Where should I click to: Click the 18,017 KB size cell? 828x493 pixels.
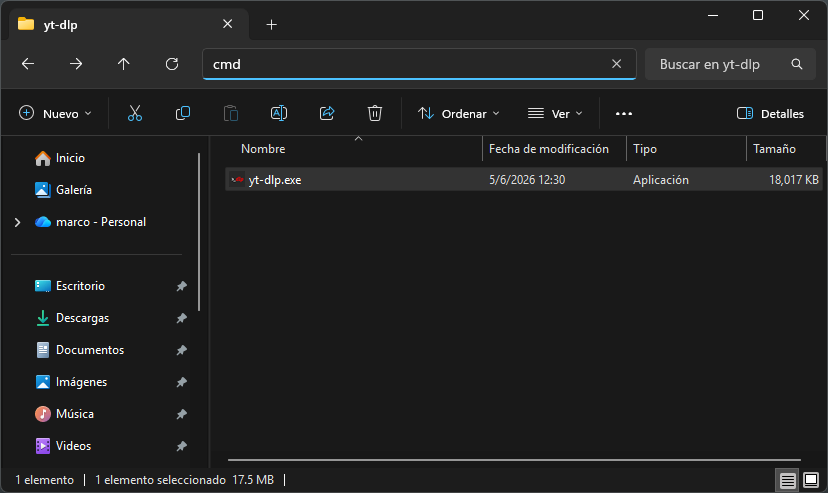coord(794,179)
